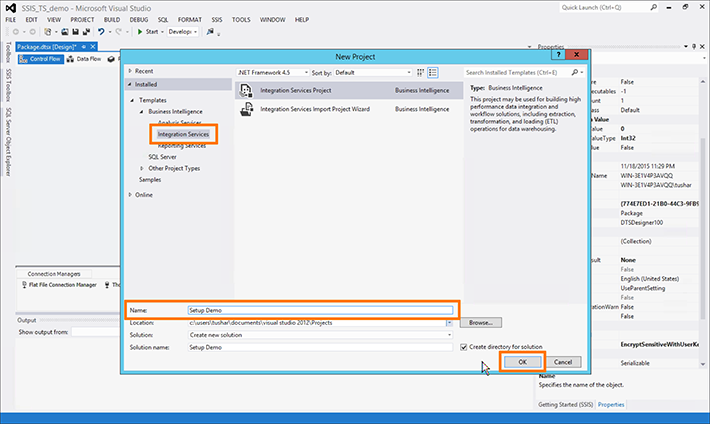Viewport: 710px width, 424px height.
Task: Click OK in New Project dialog
Action: click(523, 362)
